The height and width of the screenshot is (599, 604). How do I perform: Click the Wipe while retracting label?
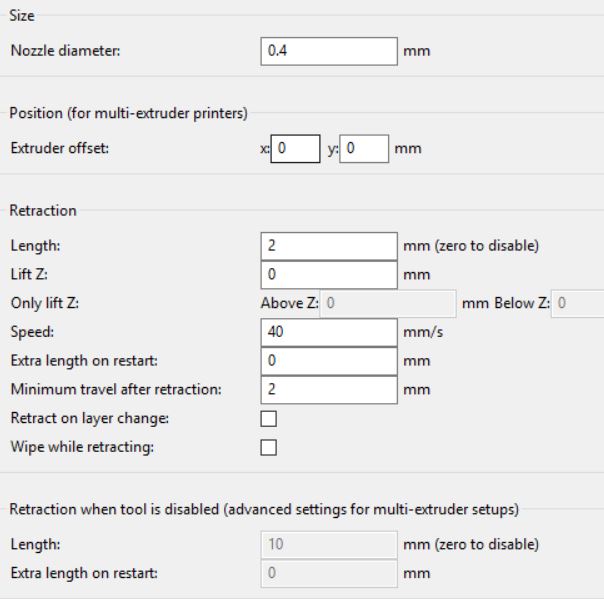click(x=82, y=447)
